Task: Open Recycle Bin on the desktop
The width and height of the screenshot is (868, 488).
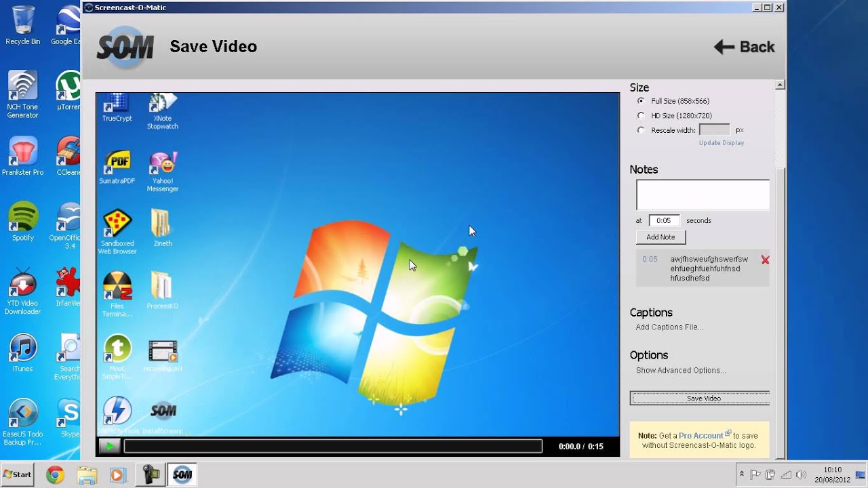Action: (x=22, y=26)
